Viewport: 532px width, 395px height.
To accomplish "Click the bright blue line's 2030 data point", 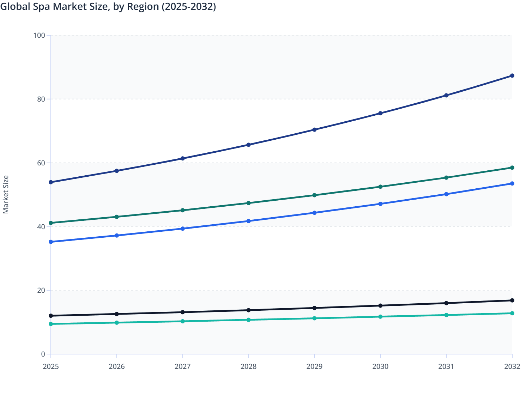I will (x=380, y=204).
